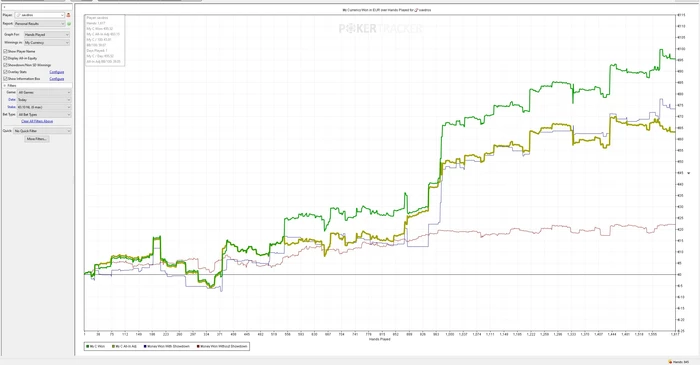
Task: Open the Player selection dropdown
Action: (40, 15)
